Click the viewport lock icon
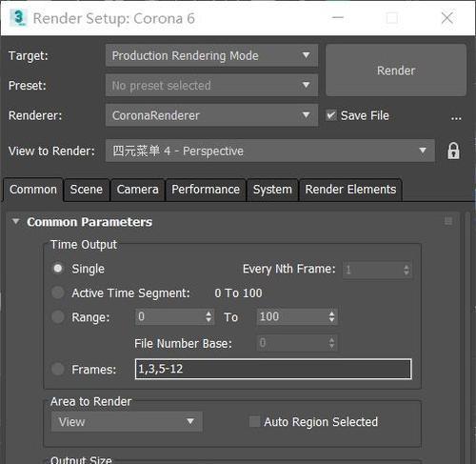Viewport: 476px width, 464px height. (x=453, y=151)
